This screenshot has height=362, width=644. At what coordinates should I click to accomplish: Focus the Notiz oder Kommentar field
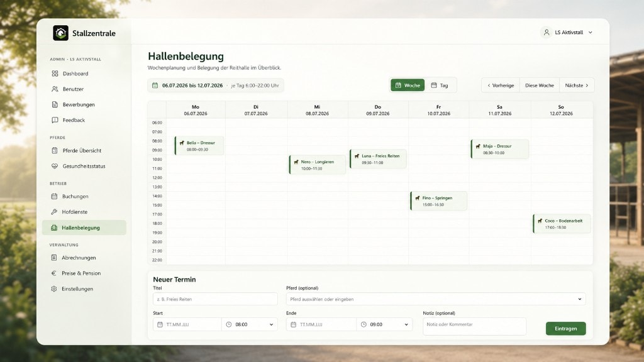coord(474,326)
